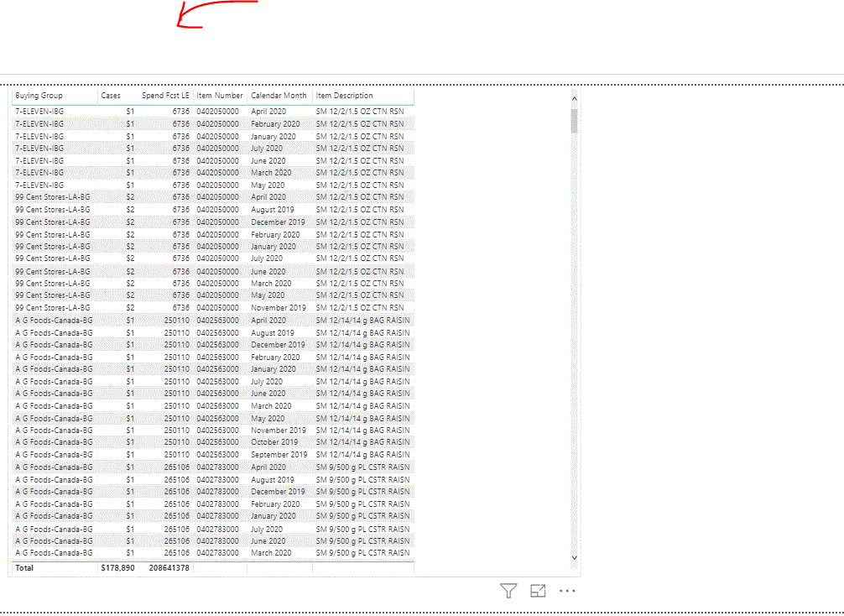This screenshot has height=616, width=844.
Task: Select SM 9/500 g PL CSTR RAISIN in February 2020 row
Action: [362, 504]
